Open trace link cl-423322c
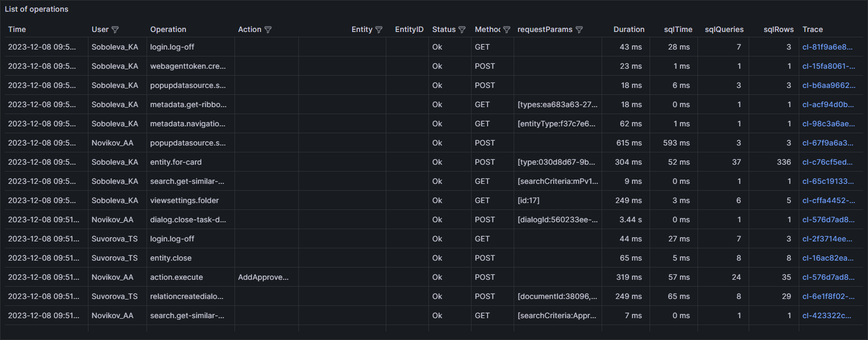 tap(826, 315)
